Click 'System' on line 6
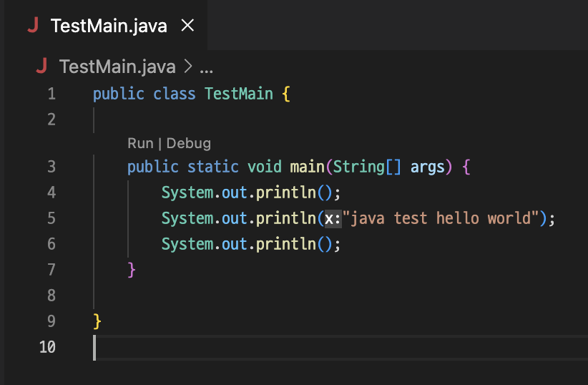Viewport: 588px width, 385px height. tap(187, 244)
